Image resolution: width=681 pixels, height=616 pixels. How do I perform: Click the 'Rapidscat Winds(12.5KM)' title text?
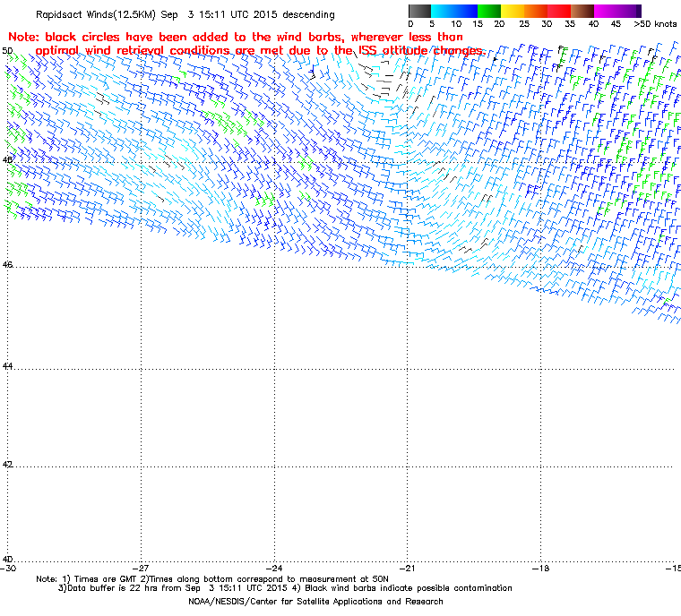[96, 14]
